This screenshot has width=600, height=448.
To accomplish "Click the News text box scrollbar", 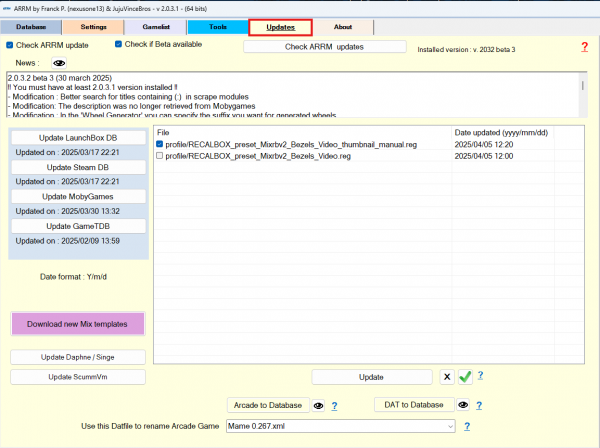I will tap(584, 94).
